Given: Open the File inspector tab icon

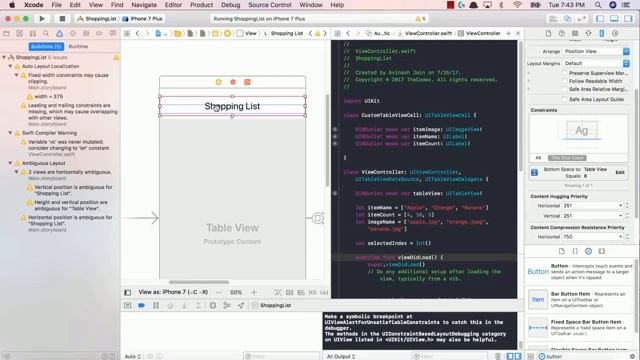Looking at the screenshot, I should (548, 33).
